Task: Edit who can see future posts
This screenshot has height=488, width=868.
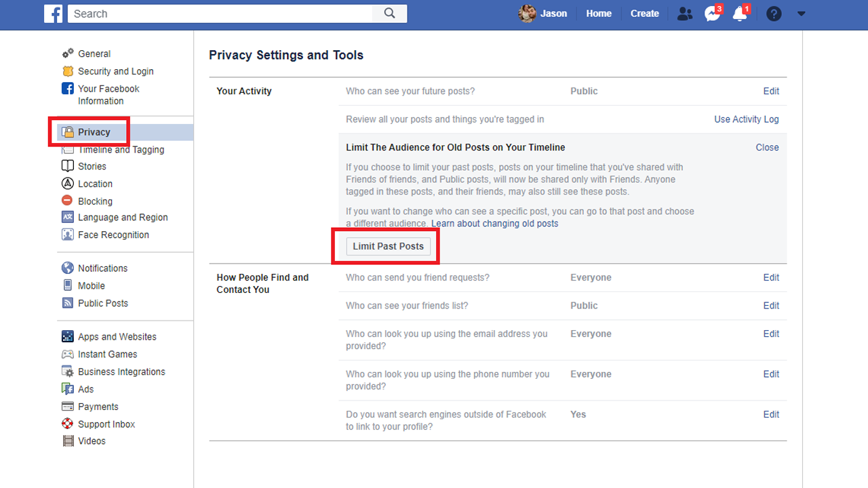Action: (771, 91)
